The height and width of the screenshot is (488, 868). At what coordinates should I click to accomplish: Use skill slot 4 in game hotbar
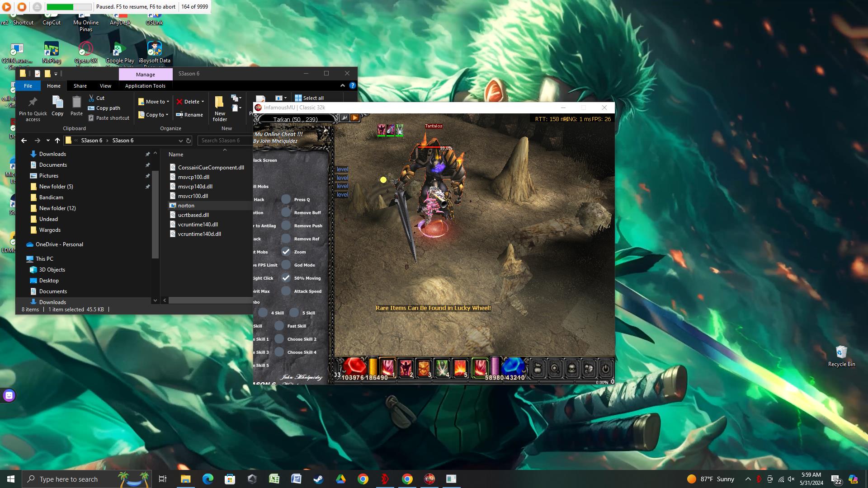(x=442, y=367)
